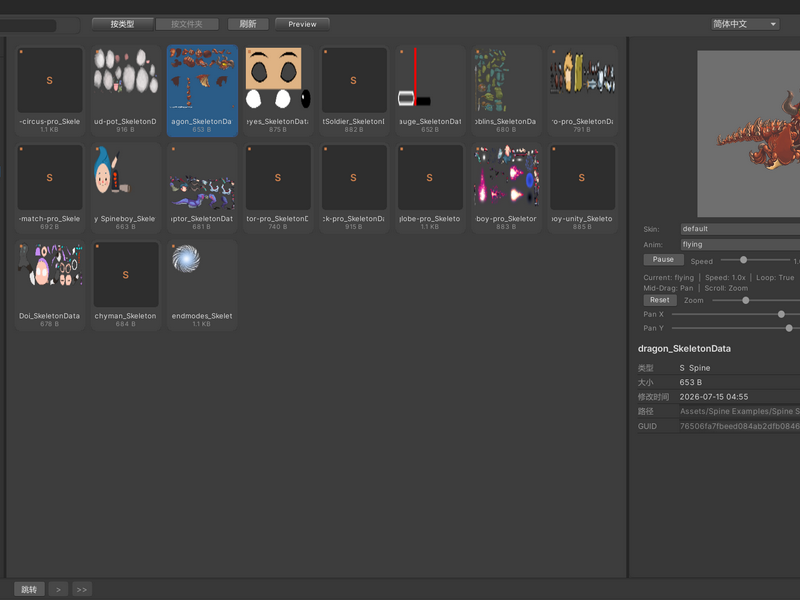Screen dimensions: 800x600
Task: Click the search field at top left
Action: [28, 26]
